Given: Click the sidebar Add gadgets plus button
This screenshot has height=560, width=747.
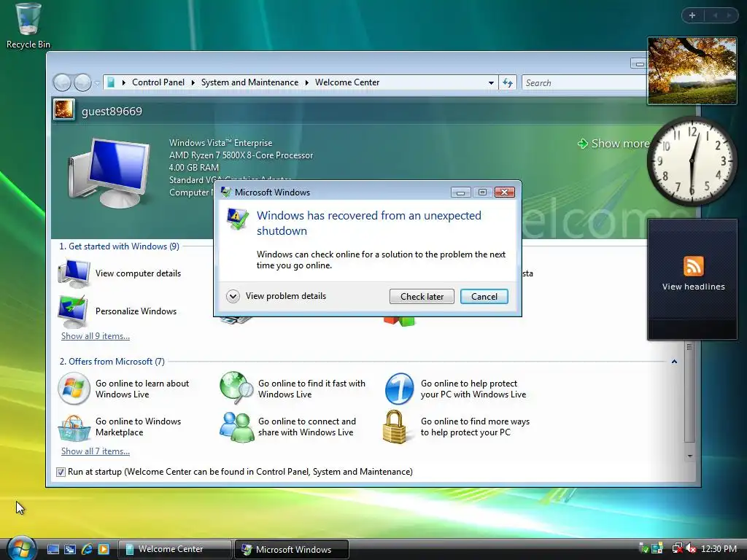Looking at the screenshot, I should coord(692,15).
